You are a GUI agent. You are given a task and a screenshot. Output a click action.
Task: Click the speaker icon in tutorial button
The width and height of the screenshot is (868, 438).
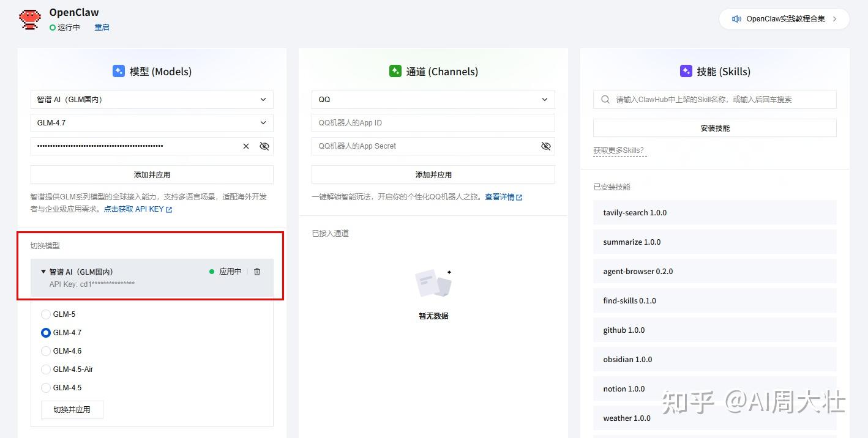737,19
